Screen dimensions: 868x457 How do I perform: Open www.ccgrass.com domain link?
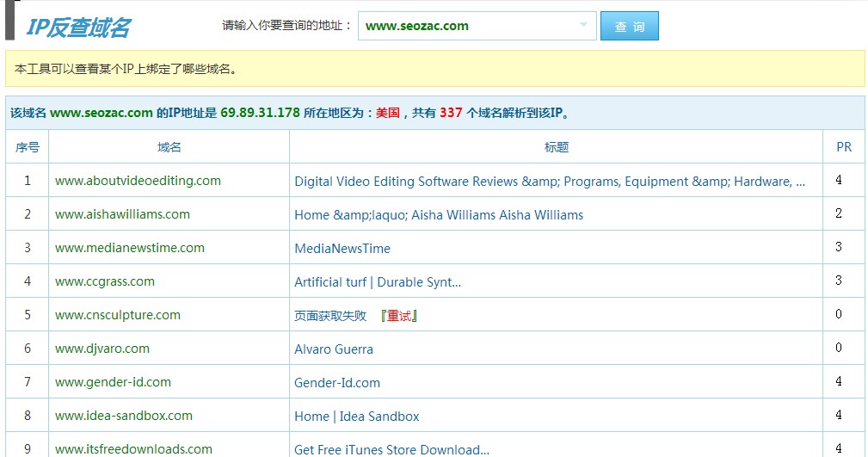point(105,281)
